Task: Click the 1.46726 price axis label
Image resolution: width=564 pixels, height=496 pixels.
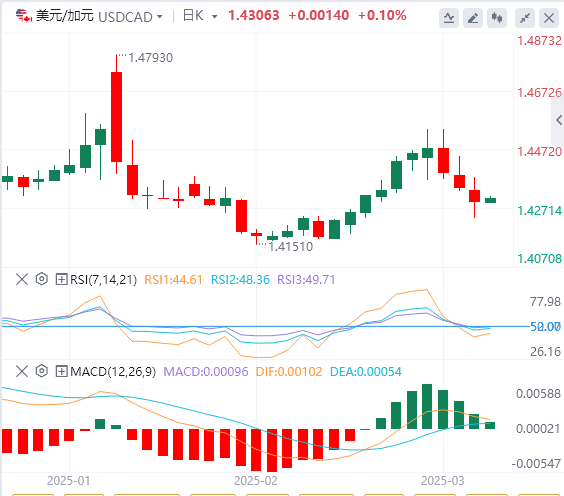Action: tap(539, 93)
